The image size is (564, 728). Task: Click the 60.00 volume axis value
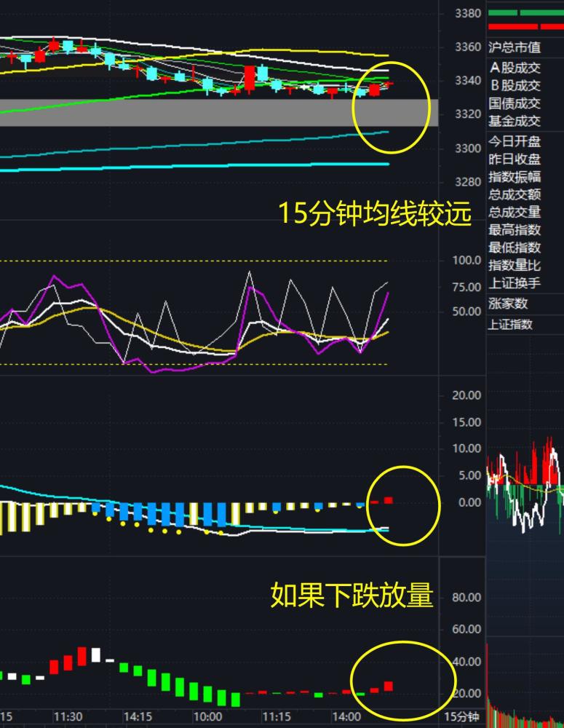(x=467, y=629)
